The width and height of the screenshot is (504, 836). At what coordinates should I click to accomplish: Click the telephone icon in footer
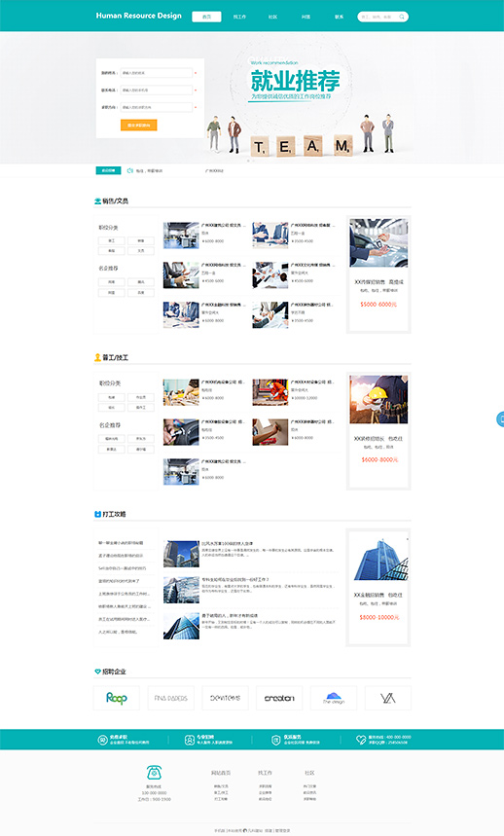click(x=154, y=772)
